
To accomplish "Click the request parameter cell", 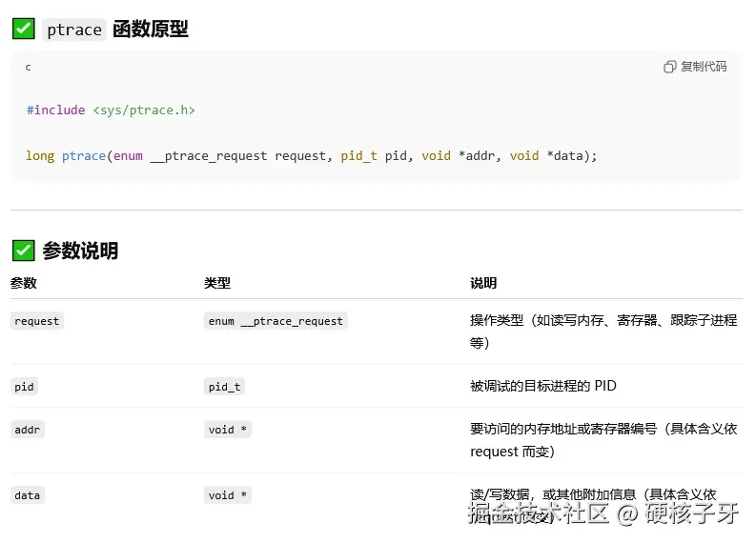I will 37,321.
